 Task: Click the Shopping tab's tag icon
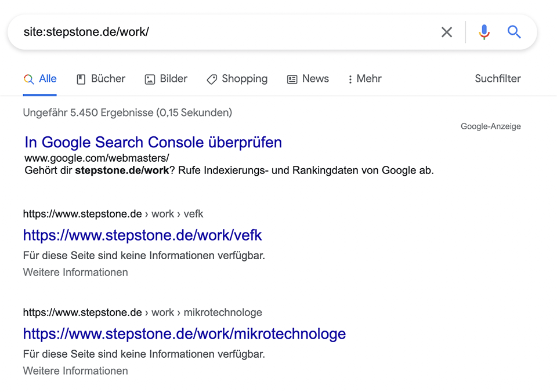point(212,79)
